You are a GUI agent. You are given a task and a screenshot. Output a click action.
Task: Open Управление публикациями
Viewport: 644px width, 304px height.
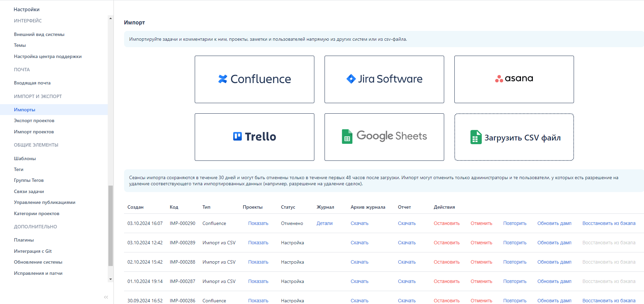point(45,202)
